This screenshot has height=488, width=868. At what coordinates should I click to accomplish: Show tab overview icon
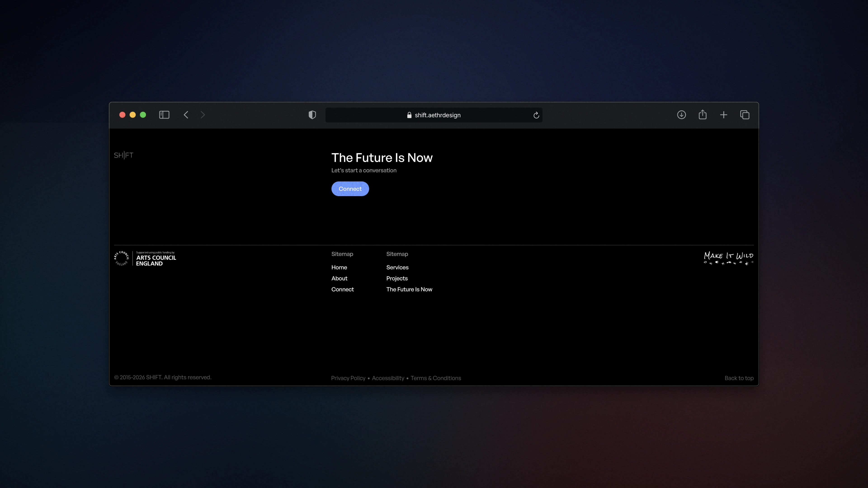pyautogui.click(x=745, y=115)
